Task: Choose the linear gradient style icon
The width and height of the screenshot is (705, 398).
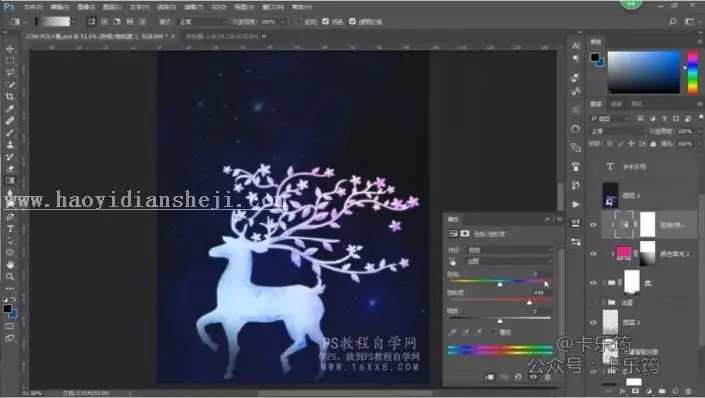Action: [92, 21]
